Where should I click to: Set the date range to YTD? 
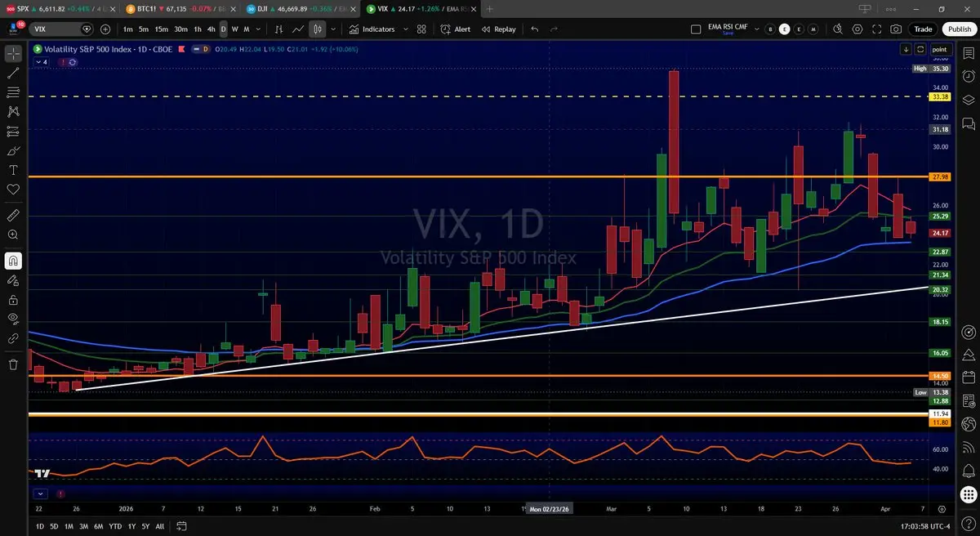pyautogui.click(x=115, y=526)
